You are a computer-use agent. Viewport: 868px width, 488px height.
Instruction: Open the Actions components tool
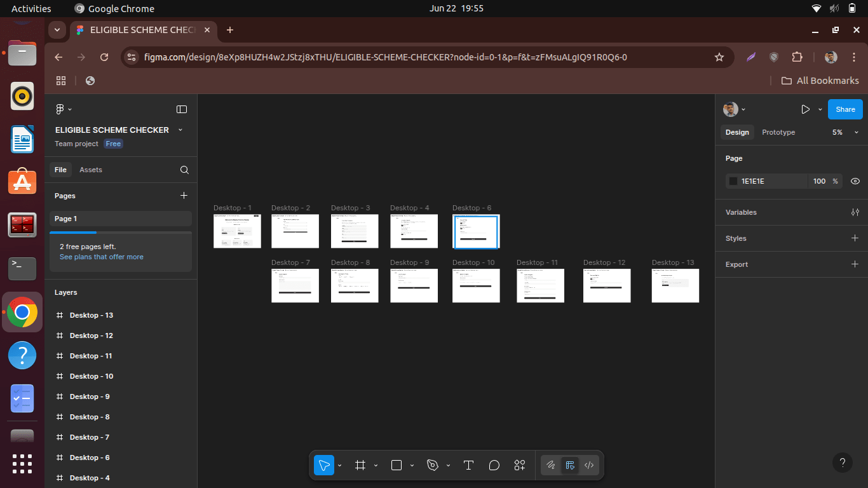[x=520, y=465]
